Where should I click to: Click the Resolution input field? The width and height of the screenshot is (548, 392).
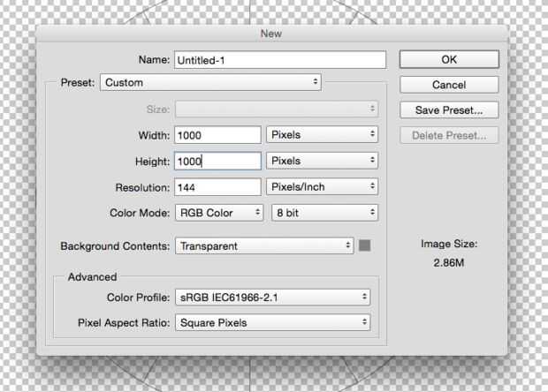coord(217,187)
